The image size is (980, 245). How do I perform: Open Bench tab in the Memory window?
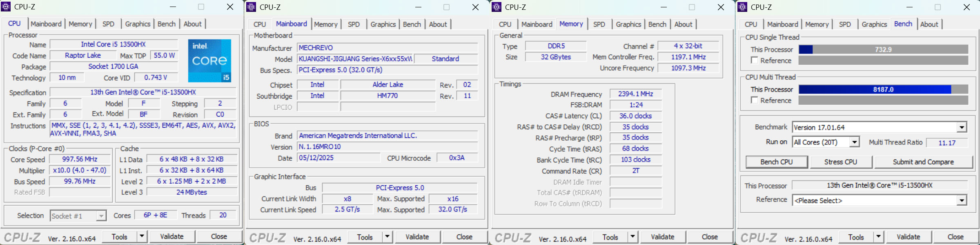pyautogui.click(x=657, y=24)
